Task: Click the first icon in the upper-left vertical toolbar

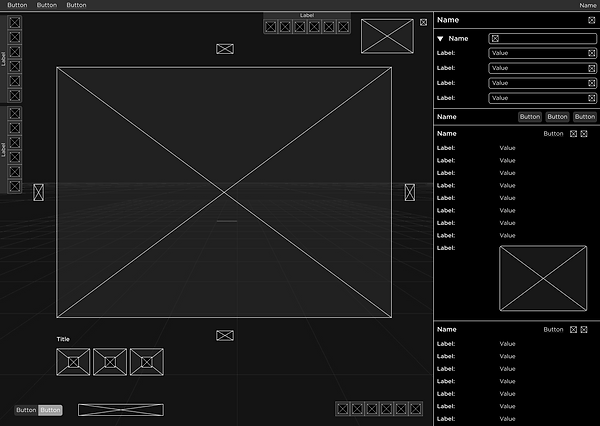Action: click(x=15, y=23)
